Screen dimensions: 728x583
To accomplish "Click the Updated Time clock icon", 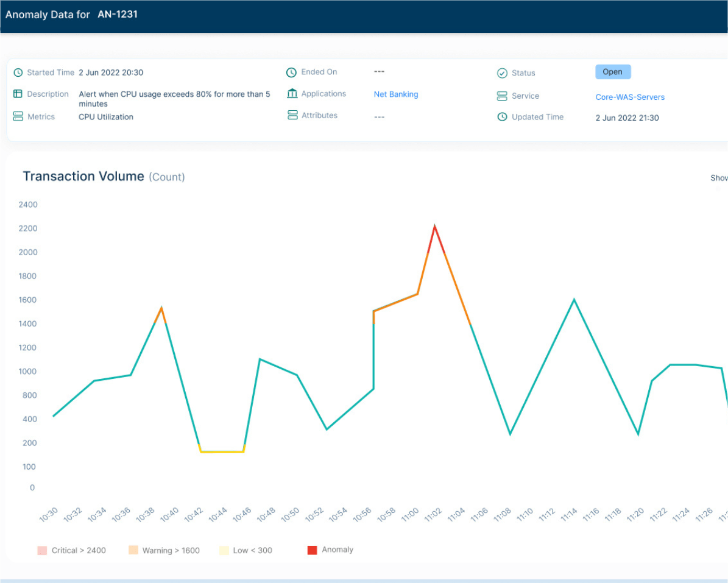I will [502, 117].
